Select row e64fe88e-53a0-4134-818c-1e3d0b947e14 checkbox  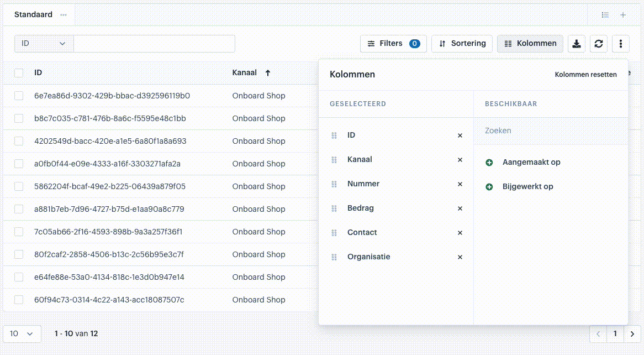(x=19, y=276)
